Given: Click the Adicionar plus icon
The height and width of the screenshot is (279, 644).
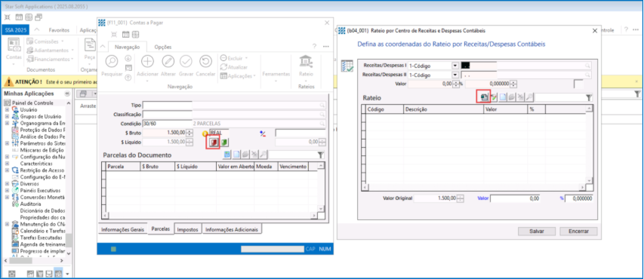Looking at the screenshot, I should [x=147, y=62].
